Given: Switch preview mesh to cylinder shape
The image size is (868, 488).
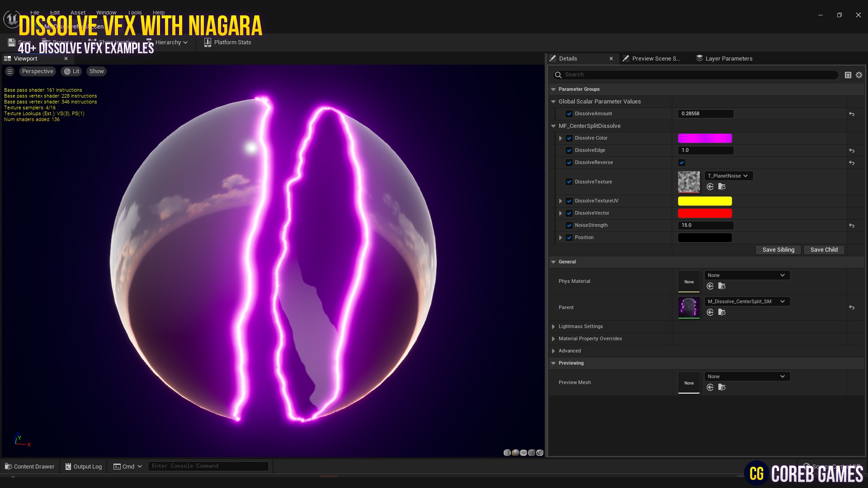Looking at the screenshot, I should [507, 453].
